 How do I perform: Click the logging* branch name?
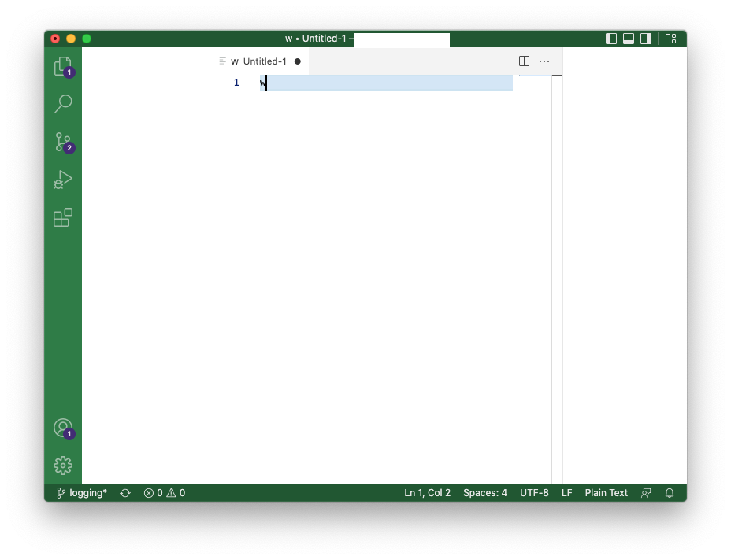81,492
